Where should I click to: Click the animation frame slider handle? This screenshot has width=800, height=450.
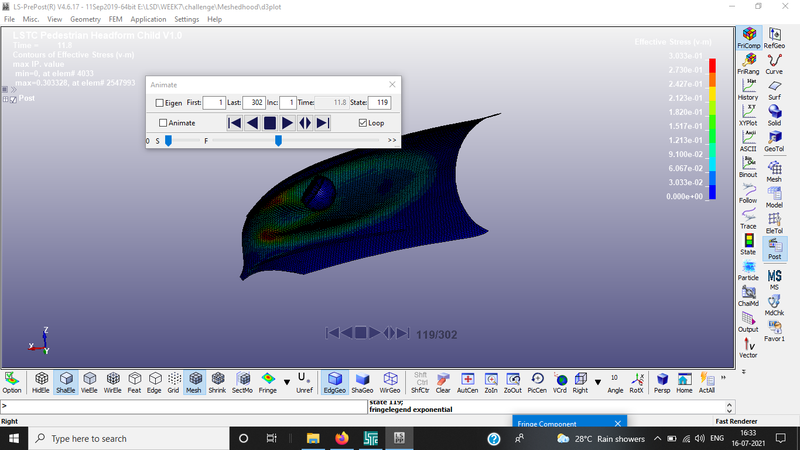click(x=278, y=141)
